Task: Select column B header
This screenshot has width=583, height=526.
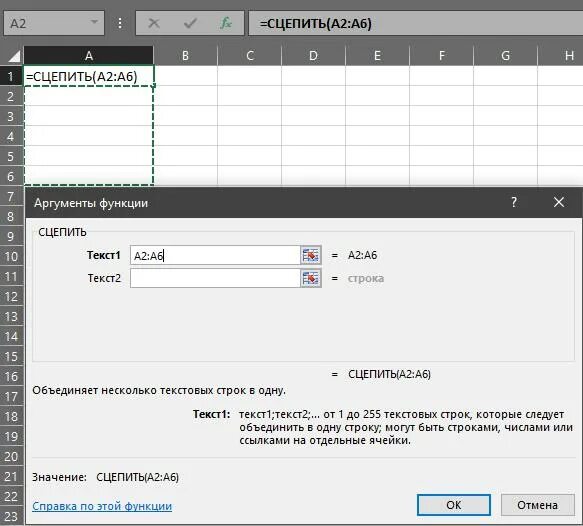Action: (185, 56)
